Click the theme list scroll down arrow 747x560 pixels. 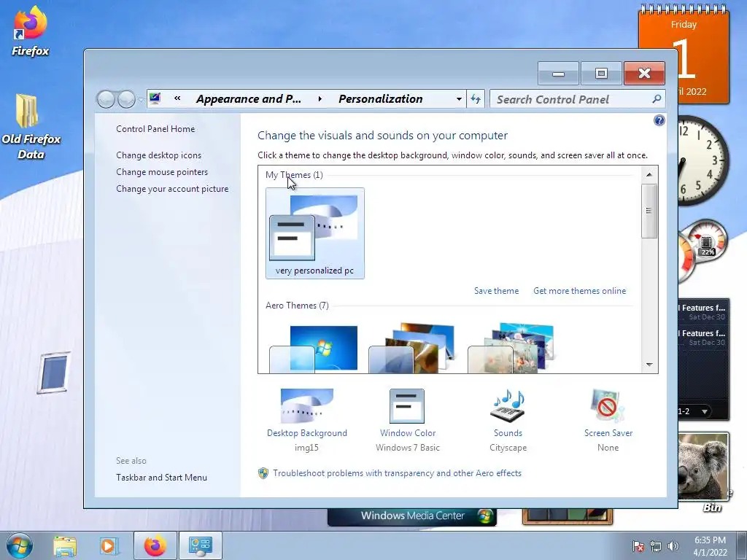[x=649, y=365]
